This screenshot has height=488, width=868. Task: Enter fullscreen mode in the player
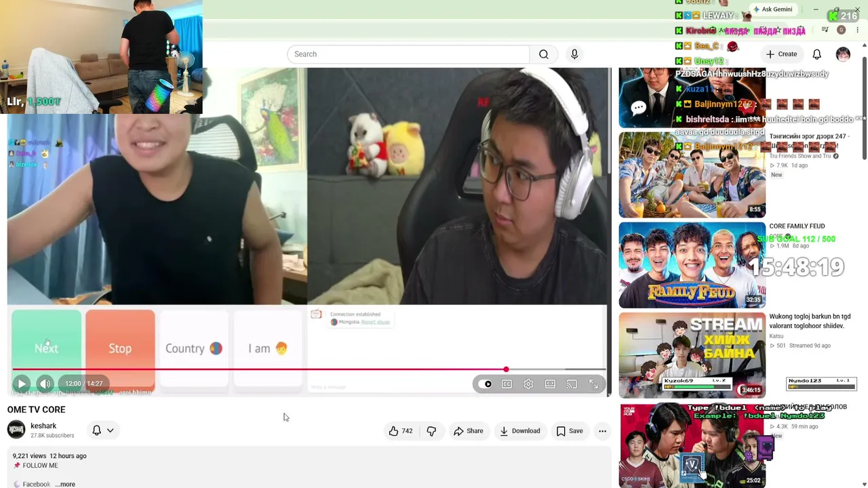[x=593, y=384]
